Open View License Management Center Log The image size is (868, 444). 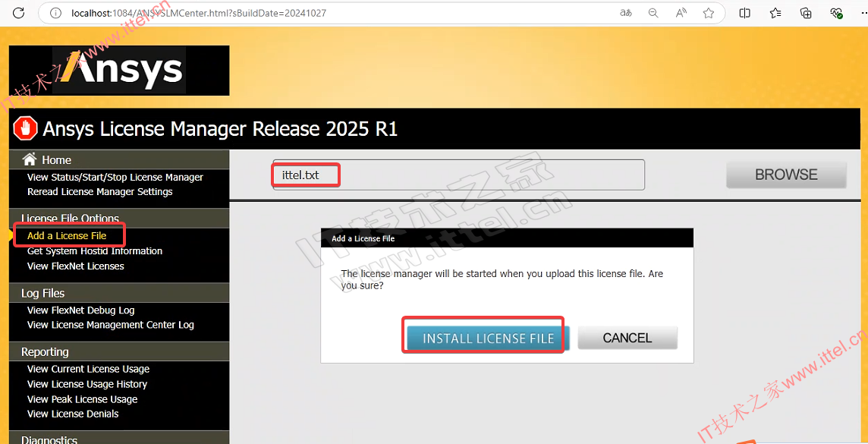pos(110,324)
